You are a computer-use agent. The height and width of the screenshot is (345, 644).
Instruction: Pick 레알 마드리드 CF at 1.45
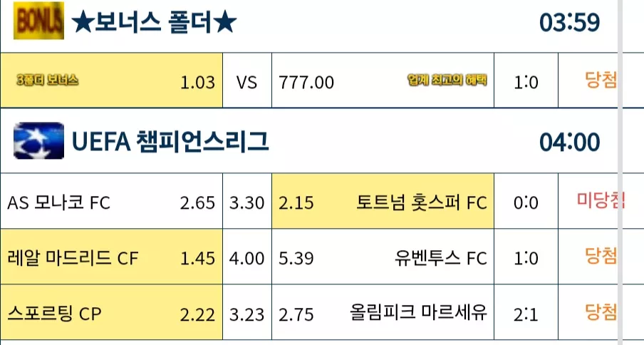coord(111,257)
